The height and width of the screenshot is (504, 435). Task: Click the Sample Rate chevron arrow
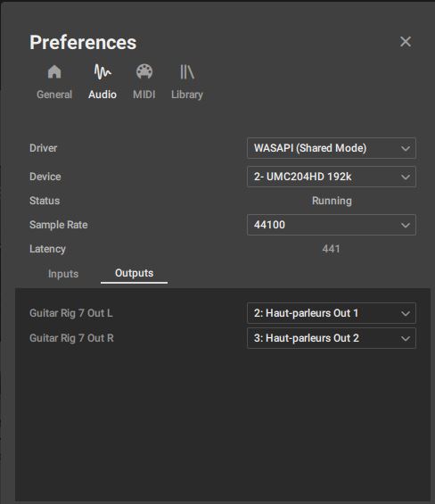click(406, 225)
